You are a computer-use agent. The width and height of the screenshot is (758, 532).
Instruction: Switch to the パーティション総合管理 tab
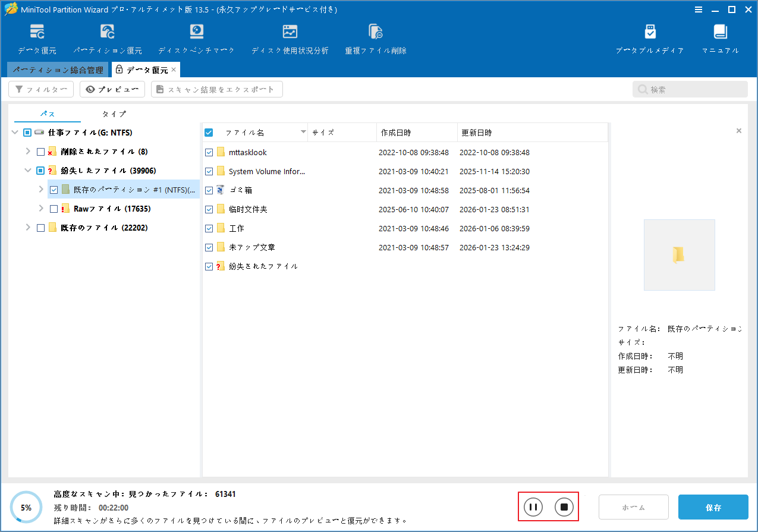(x=58, y=70)
